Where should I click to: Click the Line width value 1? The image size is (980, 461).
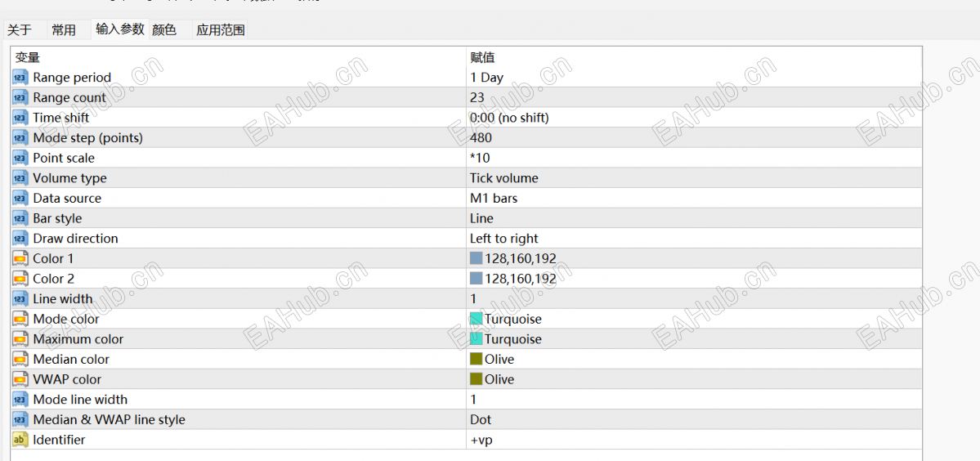pyautogui.click(x=473, y=298)
